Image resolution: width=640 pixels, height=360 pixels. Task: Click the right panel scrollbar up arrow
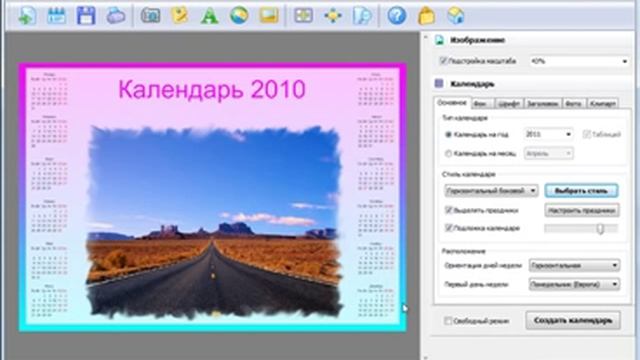click(x=426, y=37)
